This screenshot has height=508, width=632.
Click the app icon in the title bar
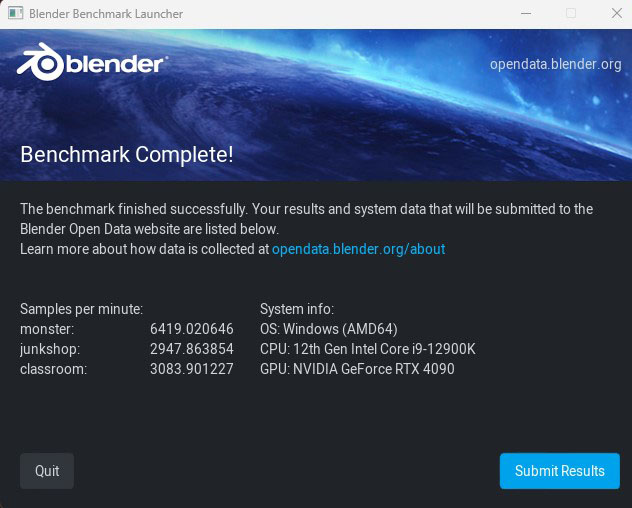click(15, 13)
